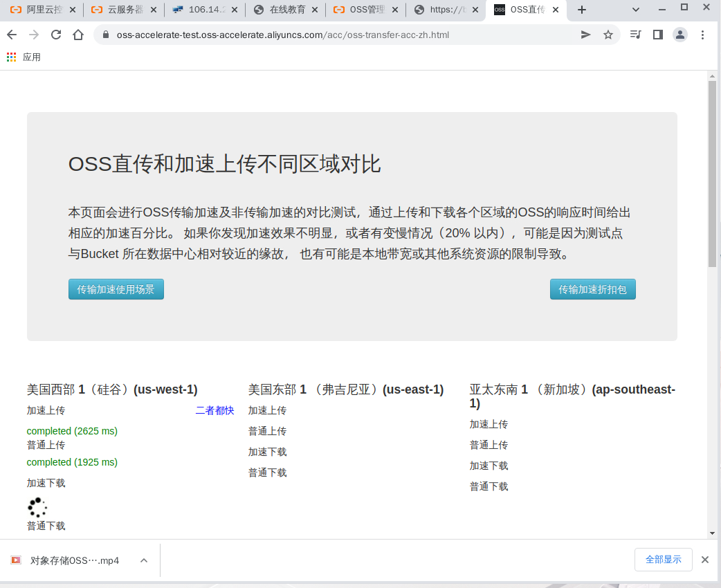Reload the current page

click(56, 35)
